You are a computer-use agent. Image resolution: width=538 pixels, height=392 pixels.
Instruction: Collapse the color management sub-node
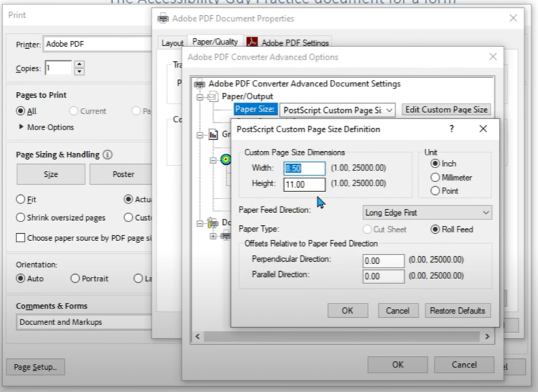[x=213, y=160]
